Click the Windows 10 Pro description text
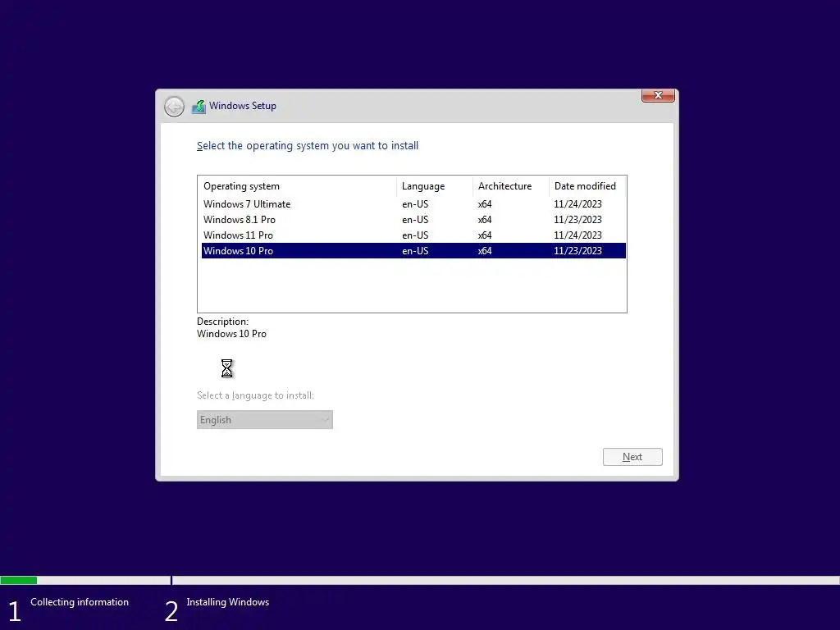This screenshot has width=840, height=630. click(x=231, y=334)
